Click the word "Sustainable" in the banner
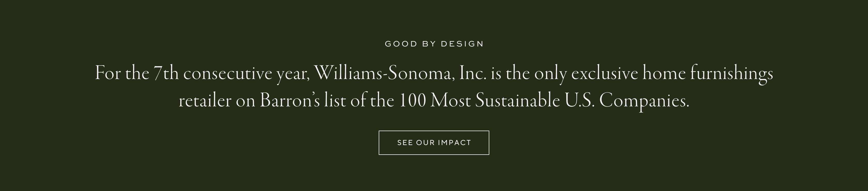The width and height of the screenshot is (868, 191). point(517,101)
